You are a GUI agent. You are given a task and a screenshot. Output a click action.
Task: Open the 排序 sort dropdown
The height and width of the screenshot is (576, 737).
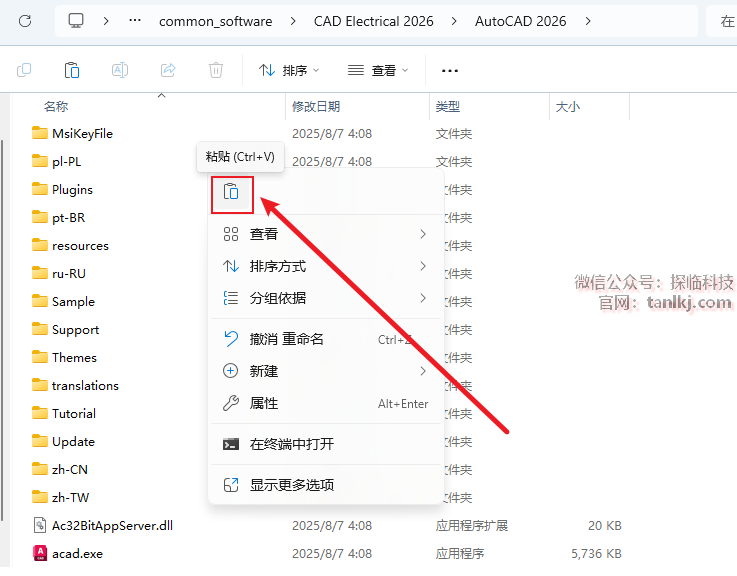[x=289, y=70]
